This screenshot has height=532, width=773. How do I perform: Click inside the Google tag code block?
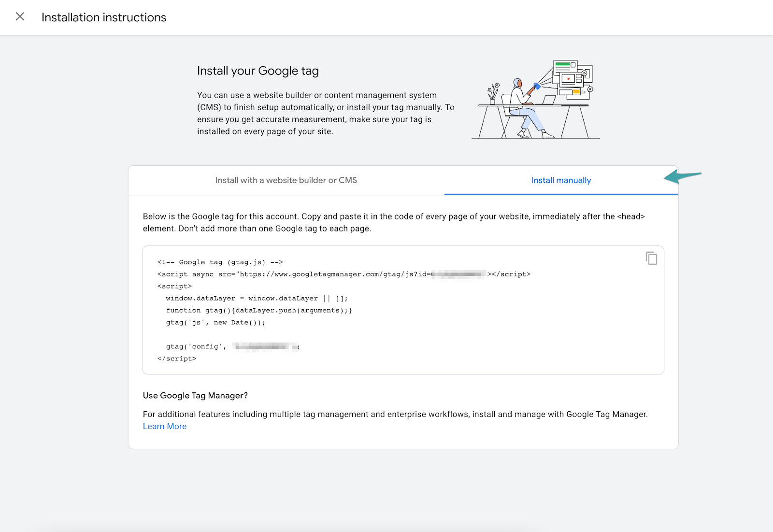click(x=338, y=309)
